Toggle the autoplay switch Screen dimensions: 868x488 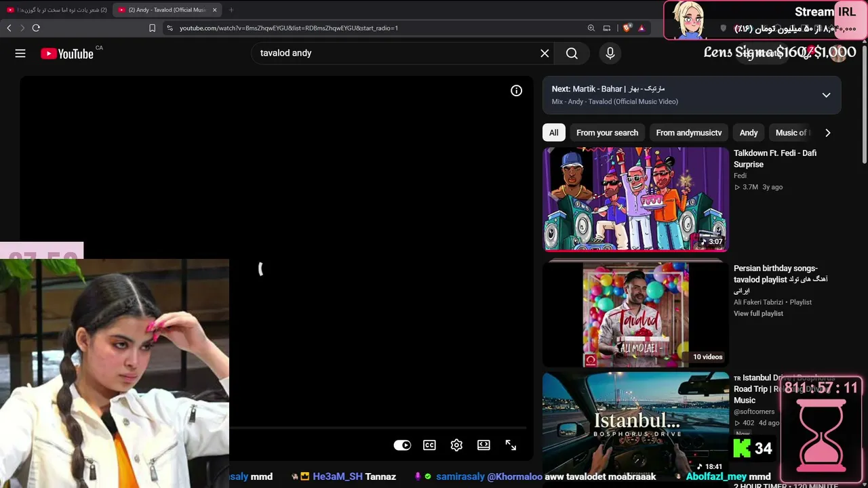[x=402, y=445]
